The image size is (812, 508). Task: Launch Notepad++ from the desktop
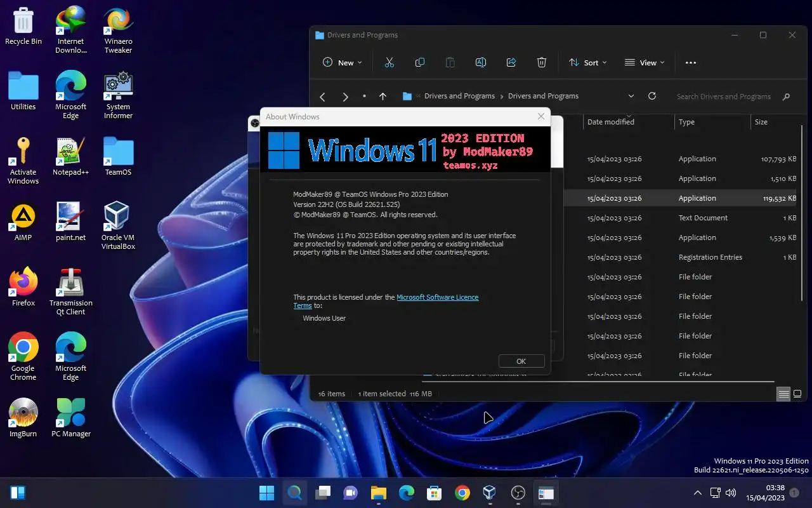[71, 157]
